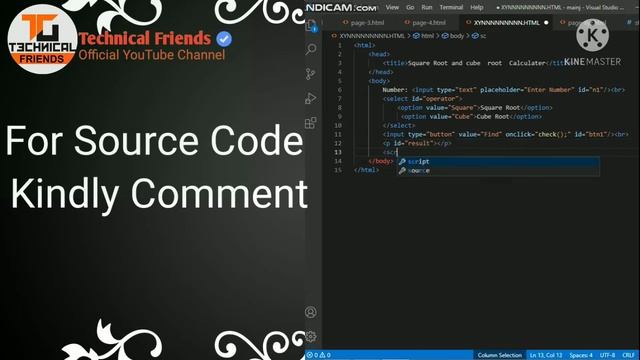This screenshot has height=360, width=640.
Task: Click onclick="check();" attribute in code
Action: 537,135
